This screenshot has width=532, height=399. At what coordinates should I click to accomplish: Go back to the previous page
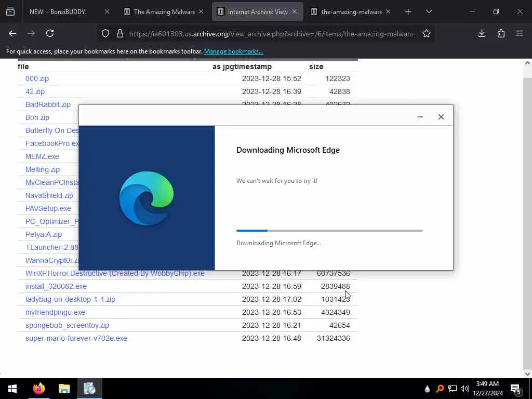pyautogui.click(x=12, y=33)
